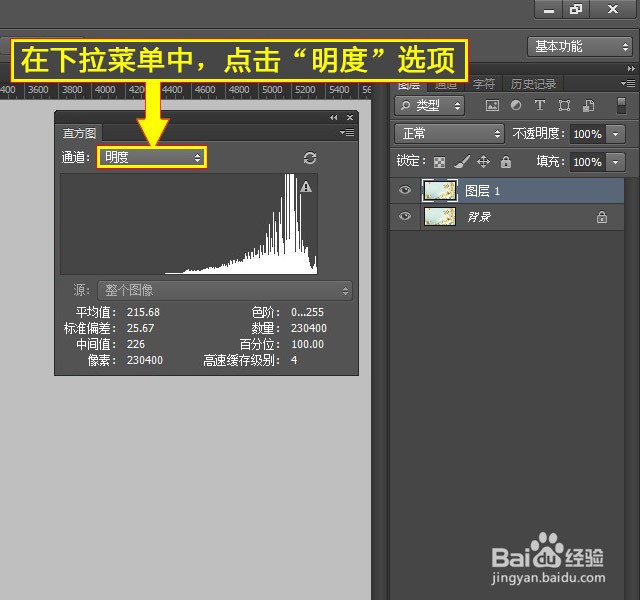640x600 pixels.
Task: Refresh the histogram with uncached data
Action: (310, 158)
